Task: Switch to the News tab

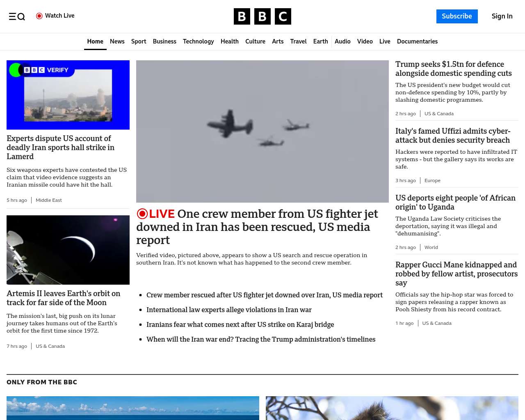Action: (x=117, y=41)
